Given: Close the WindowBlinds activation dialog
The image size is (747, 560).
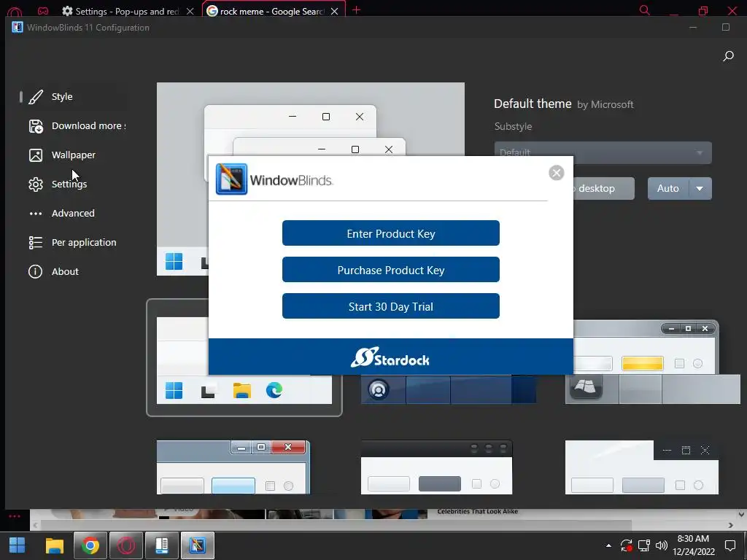Looking at the screenshot, I should point(557,172).
